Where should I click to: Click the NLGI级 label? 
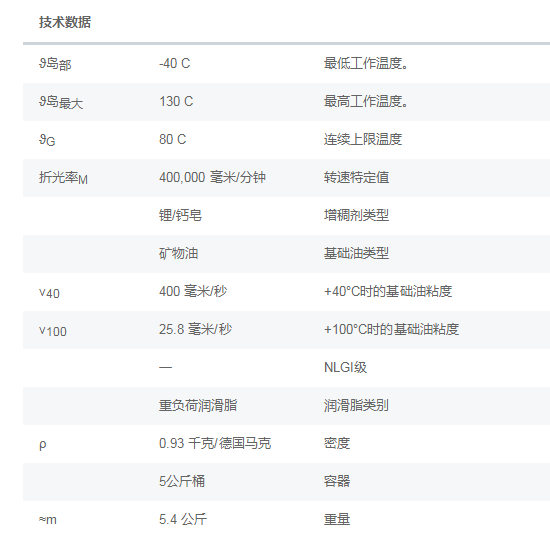click(345, 367)
